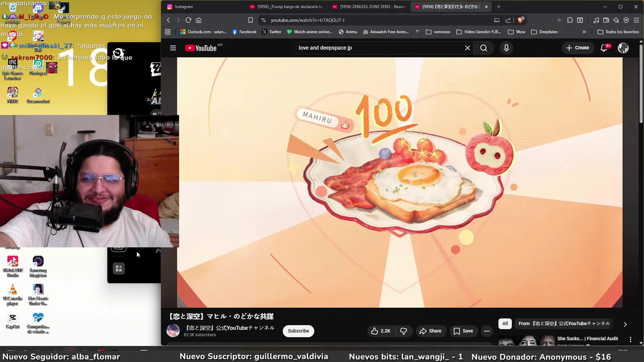Start voice search with the microphone
The image size is (644, 362).
(506, 48)
